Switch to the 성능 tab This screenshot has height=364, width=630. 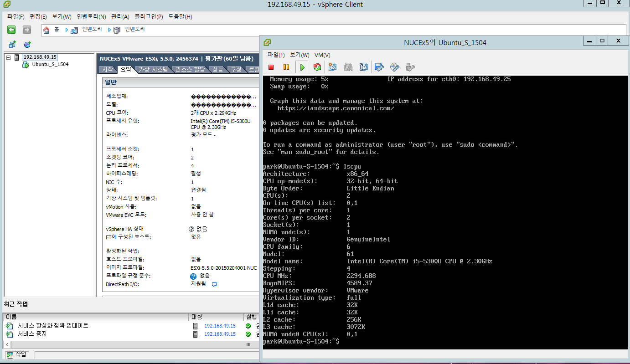pos(218,70)
